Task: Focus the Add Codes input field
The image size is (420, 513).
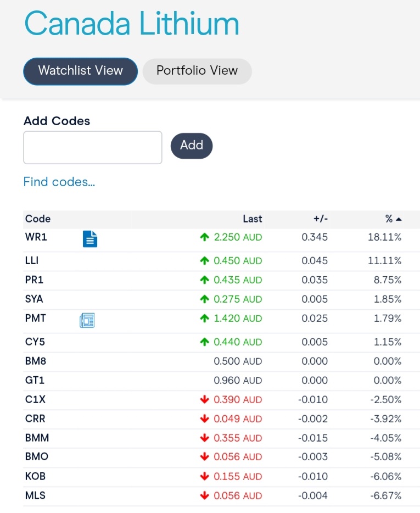Action: (x=93, y=148)
